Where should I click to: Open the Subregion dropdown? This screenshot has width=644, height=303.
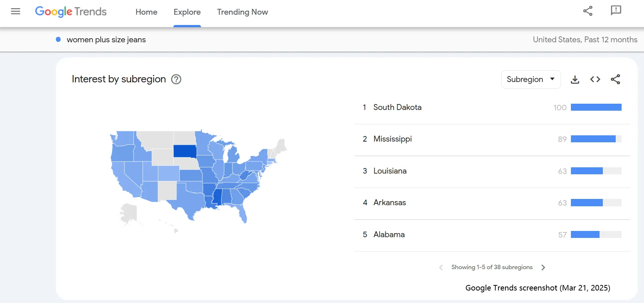tap(531, 79)
